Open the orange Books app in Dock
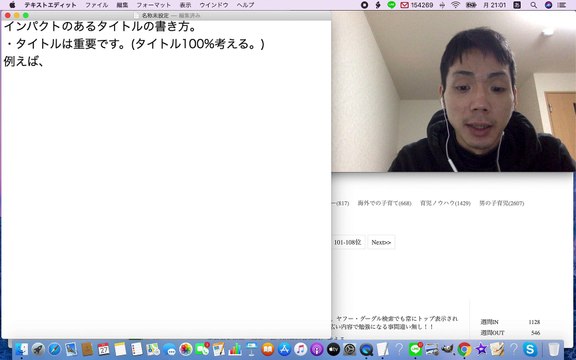The width and height of the screenshot is (576, 360). coord(268,349)
